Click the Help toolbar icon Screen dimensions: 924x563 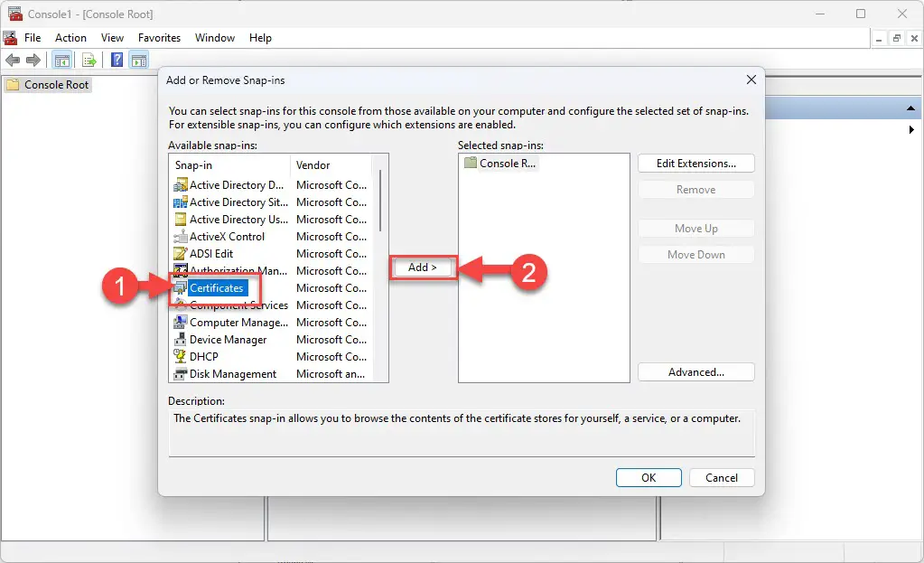pos(117,61)
